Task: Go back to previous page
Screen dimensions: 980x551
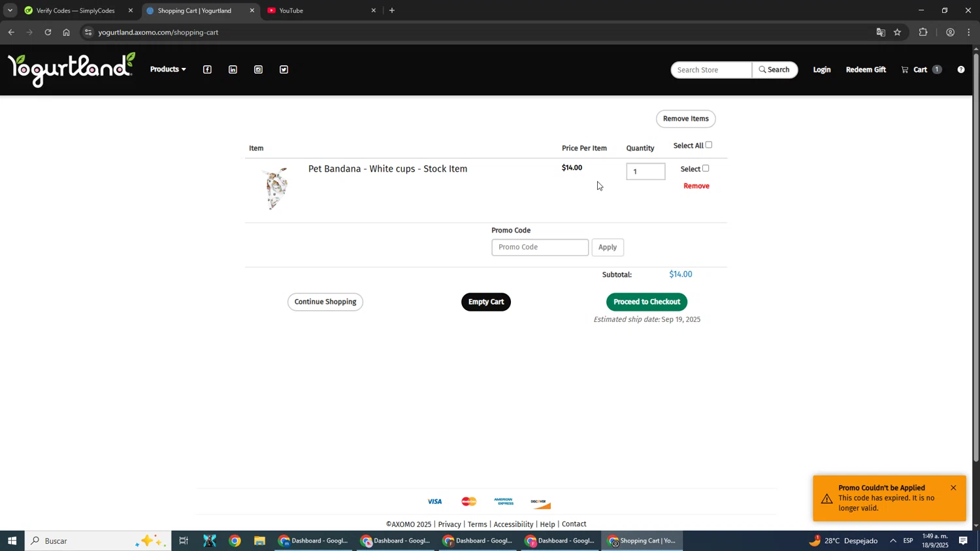Action: coord(11,32)
